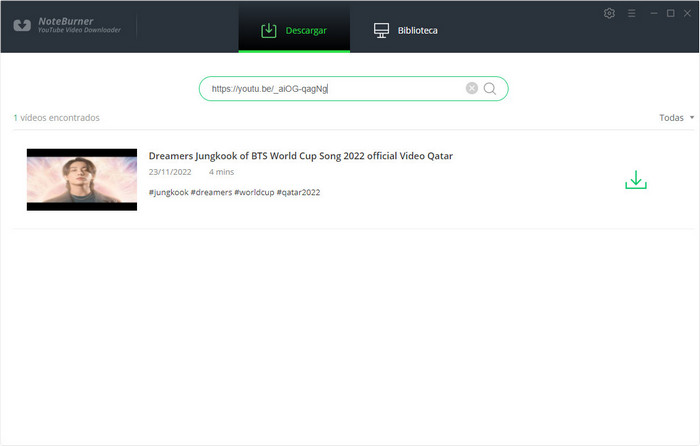Click the Dreamers Jungkook video title
The image size is (700, 446).
(300, 156)
